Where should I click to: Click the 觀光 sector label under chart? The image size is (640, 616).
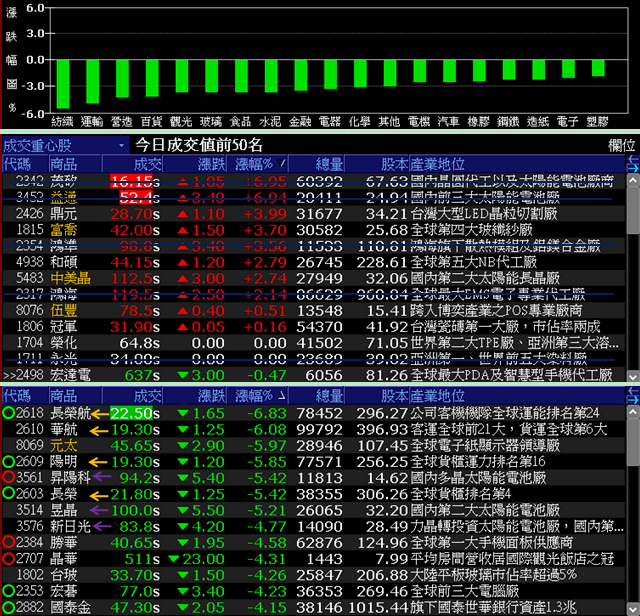pyautogui.click(x=181, y=121)
